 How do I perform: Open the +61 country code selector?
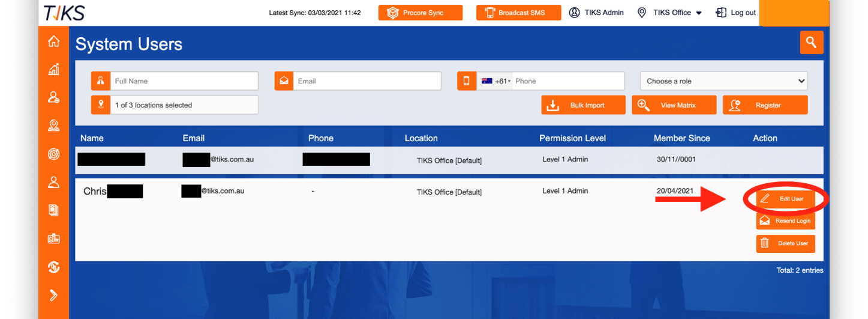495,81
